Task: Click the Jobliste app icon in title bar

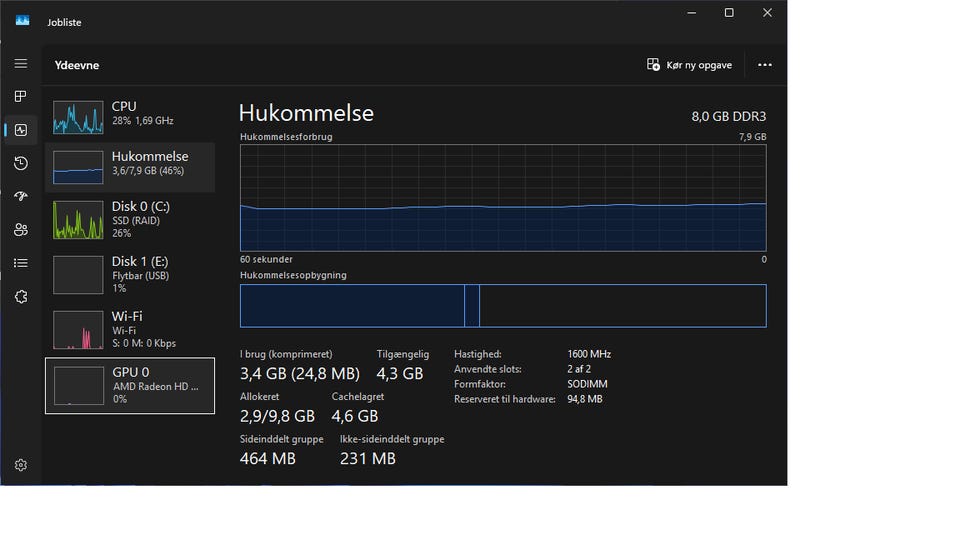Action: point(22,21)
